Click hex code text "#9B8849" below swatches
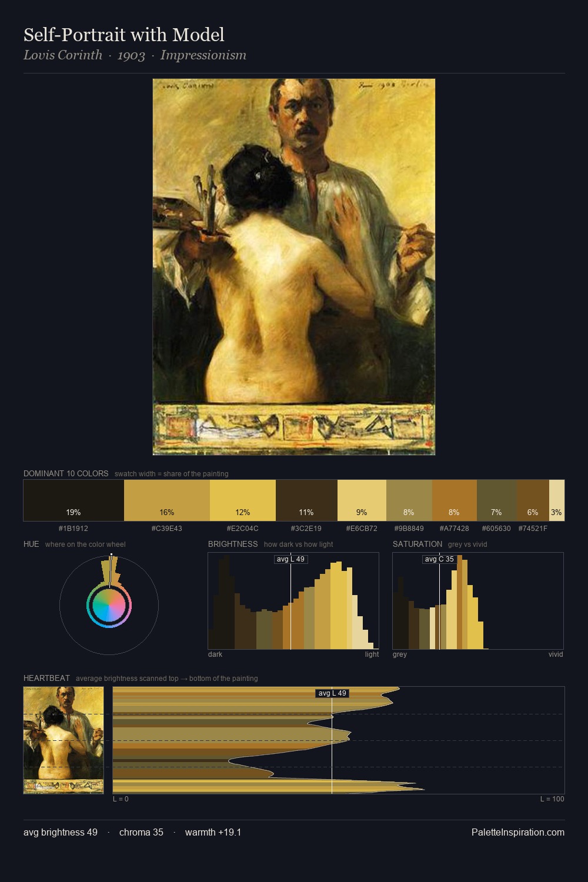Image resolution: width=588 pixels, height=882 pixels. (x=409, y=528)
